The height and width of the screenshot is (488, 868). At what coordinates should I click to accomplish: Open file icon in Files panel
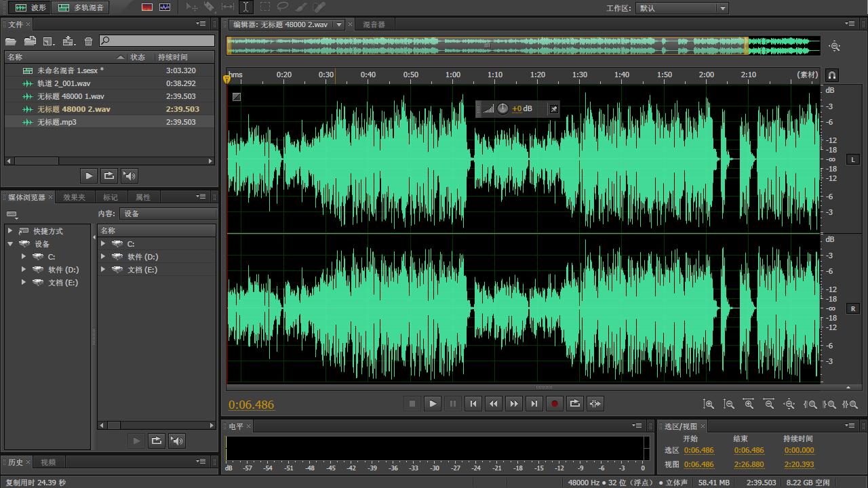click(11, 41)
